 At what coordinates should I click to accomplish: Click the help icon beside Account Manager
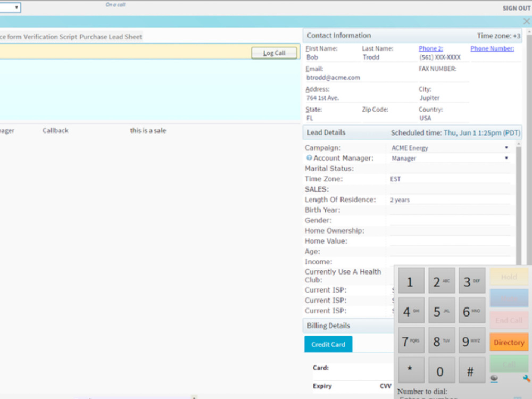(309, 158)
